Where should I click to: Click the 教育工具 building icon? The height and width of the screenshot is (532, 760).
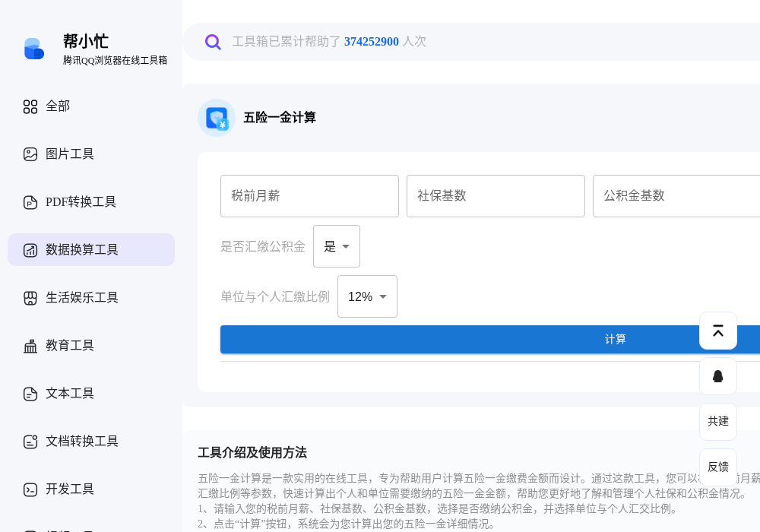click(30, 346)
